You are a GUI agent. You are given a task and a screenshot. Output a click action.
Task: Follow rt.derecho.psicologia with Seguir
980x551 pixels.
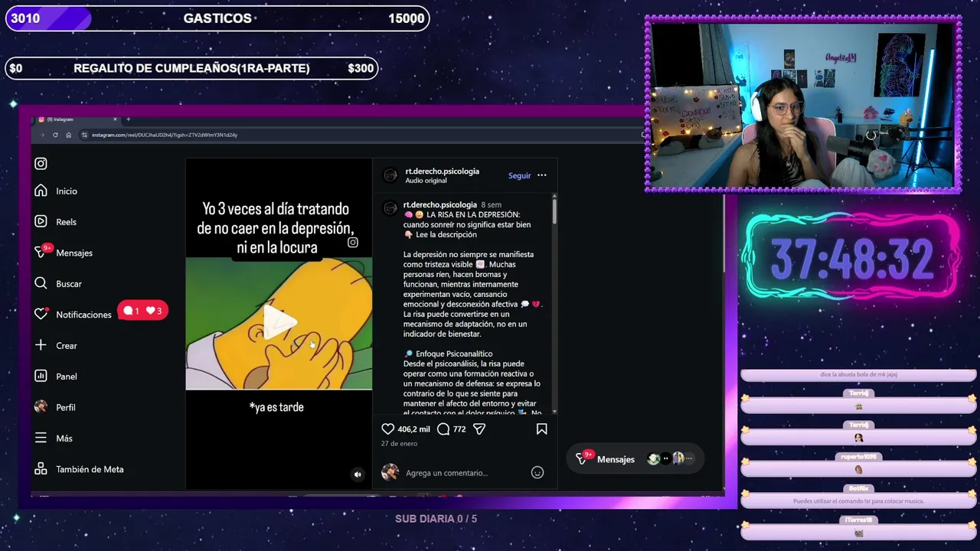(x=519, y=175)
